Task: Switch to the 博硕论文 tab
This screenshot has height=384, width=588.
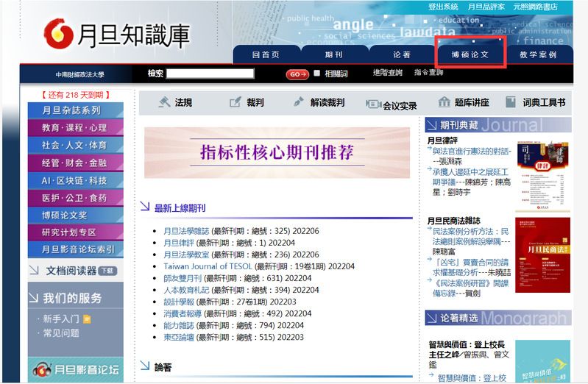Action: (x=470, y=54)
